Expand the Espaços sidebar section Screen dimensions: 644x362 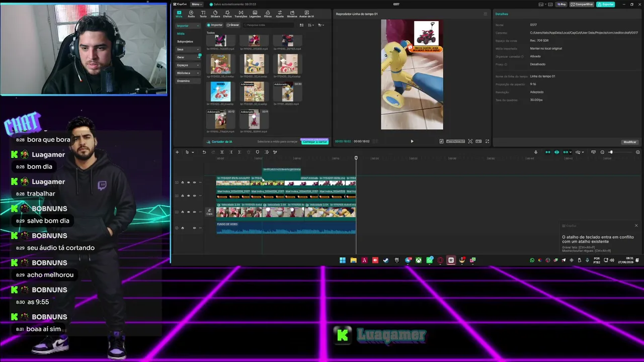tap(188, 65)
